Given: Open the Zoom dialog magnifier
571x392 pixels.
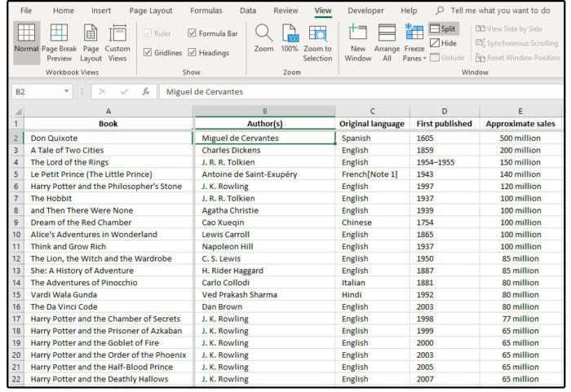Looking at the screenshot, I should (263, 38).
